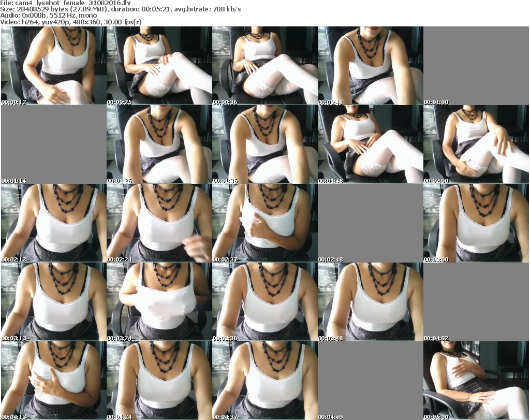Select the blank grey frame stamped 00:02:48
The image size is (530, 420).
[x=371, y=223]
